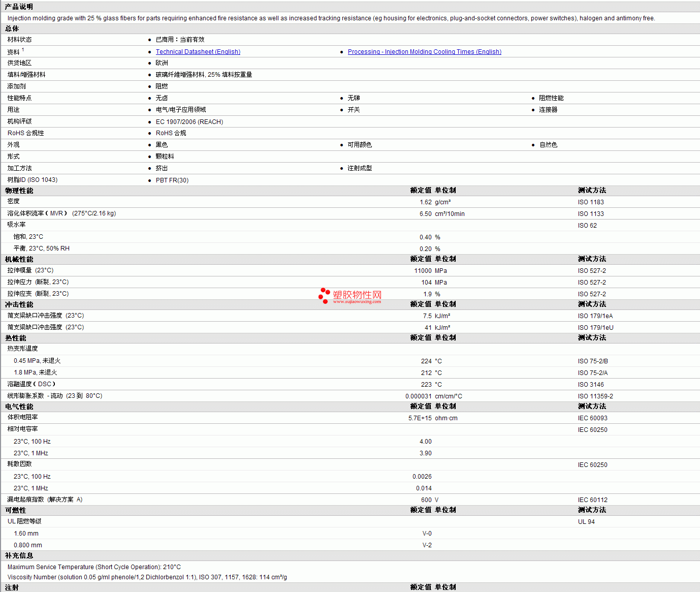Click the 'ISO 179/1eU' test method
This screenshot has height=592, width=700.
point(596,328)
